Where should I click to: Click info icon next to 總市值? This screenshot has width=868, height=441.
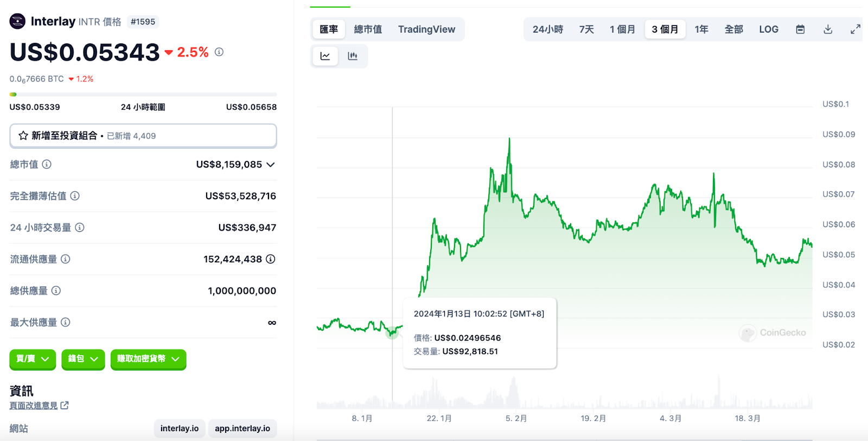(47, 164)
